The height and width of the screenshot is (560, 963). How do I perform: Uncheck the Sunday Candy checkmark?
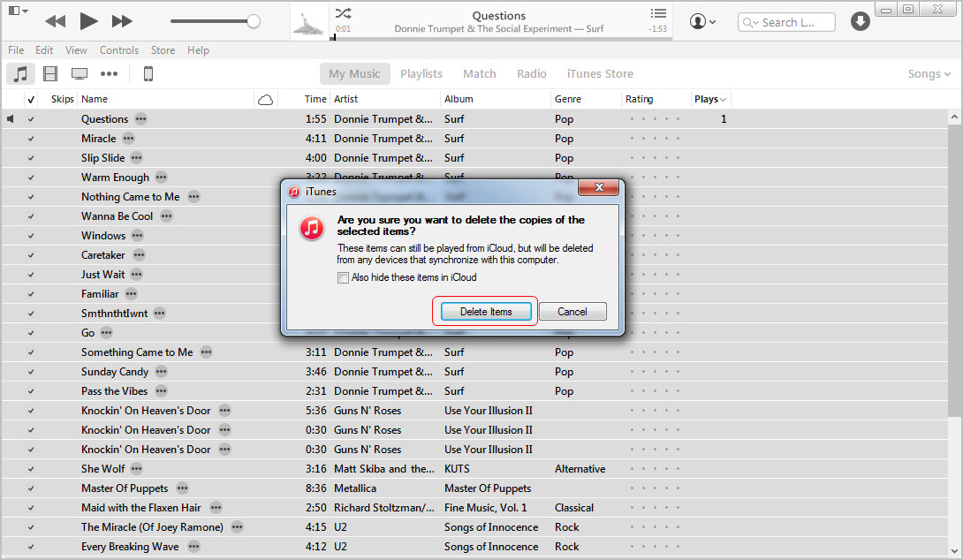[31, 372]
